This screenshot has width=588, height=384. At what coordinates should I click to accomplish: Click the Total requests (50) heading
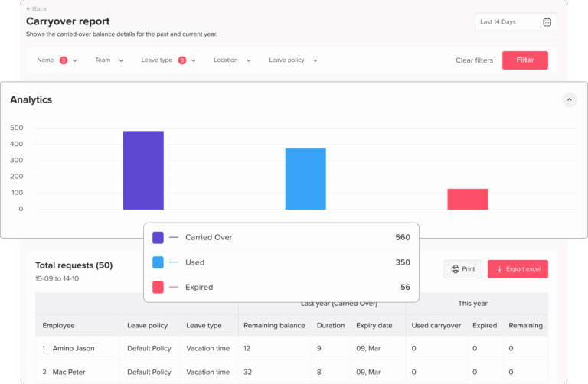point(73,265)
